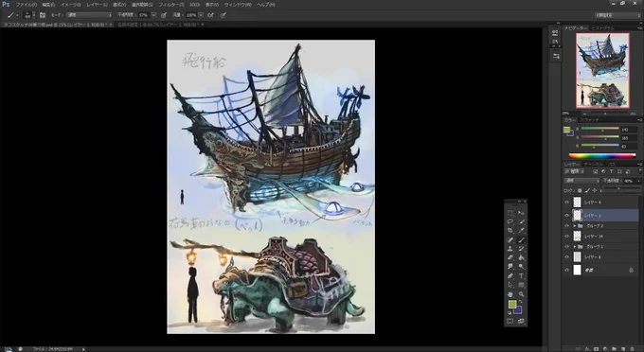Select the Rectangular Marquee tool
This screenshot has width=644, height=352.
510,213
